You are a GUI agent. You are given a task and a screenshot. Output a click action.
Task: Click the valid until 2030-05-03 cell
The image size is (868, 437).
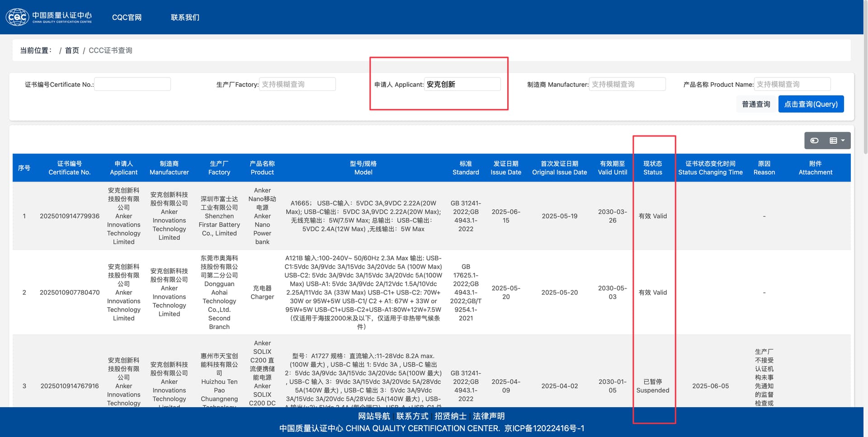[613, 292]
